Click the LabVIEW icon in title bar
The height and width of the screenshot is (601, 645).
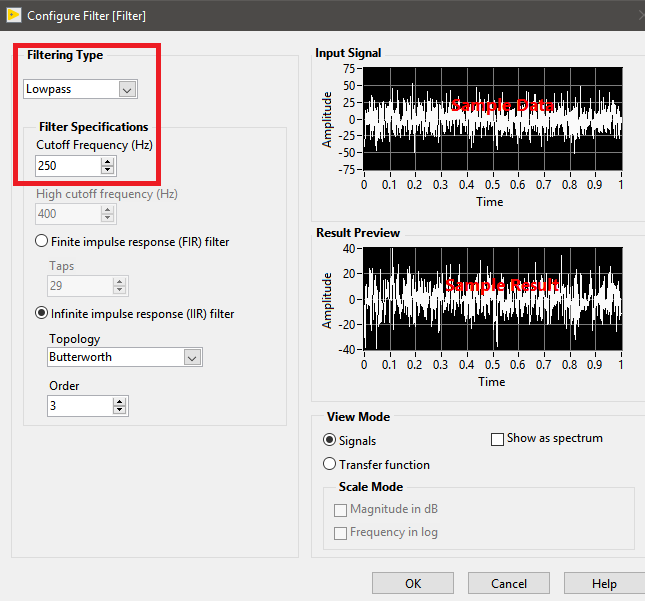click(x=13, y=16)
